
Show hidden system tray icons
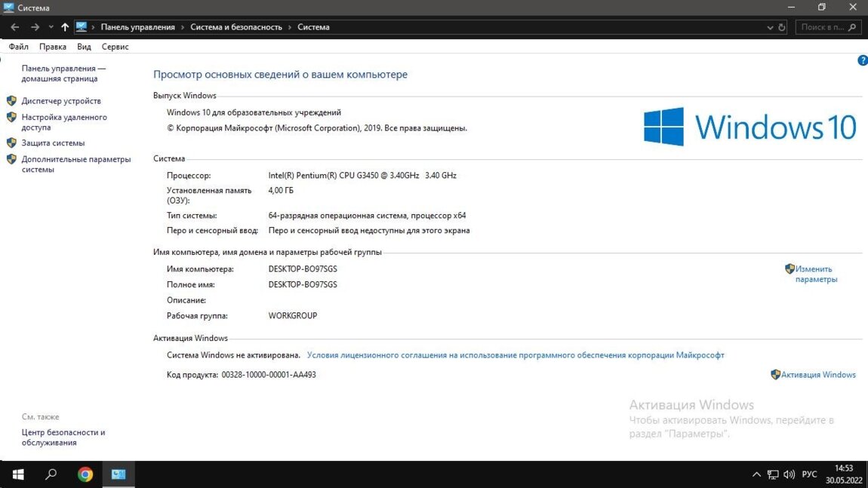tap(756, 474)
